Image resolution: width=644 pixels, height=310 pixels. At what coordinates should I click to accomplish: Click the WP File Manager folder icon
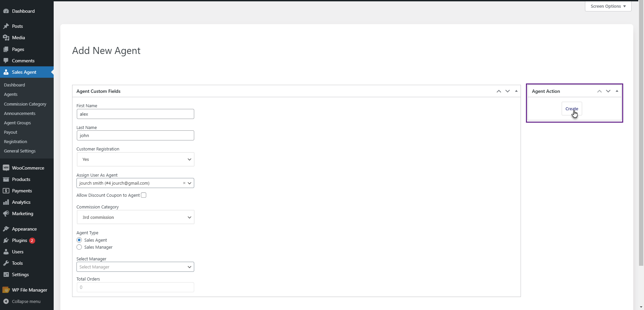(x=6, y=290)
